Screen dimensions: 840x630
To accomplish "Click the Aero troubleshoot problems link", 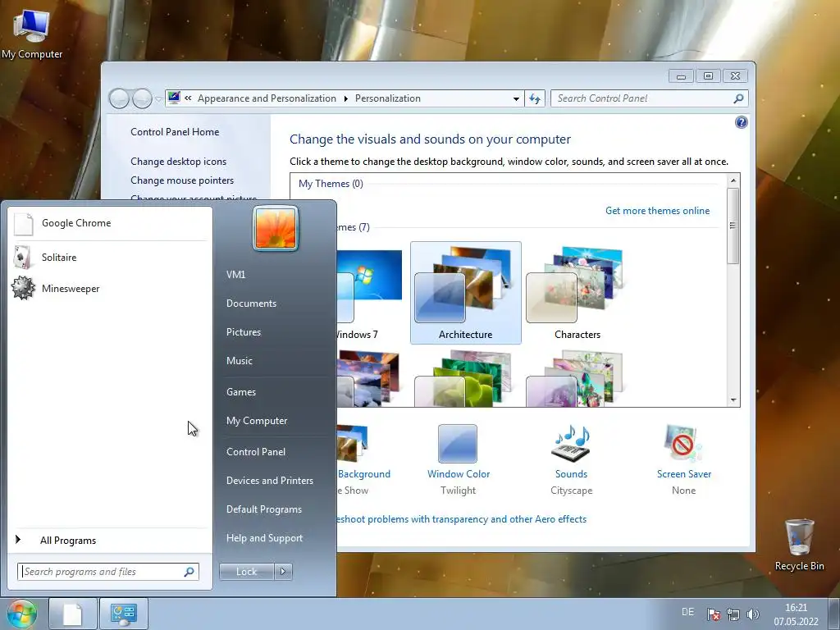I will coord(461,519).
